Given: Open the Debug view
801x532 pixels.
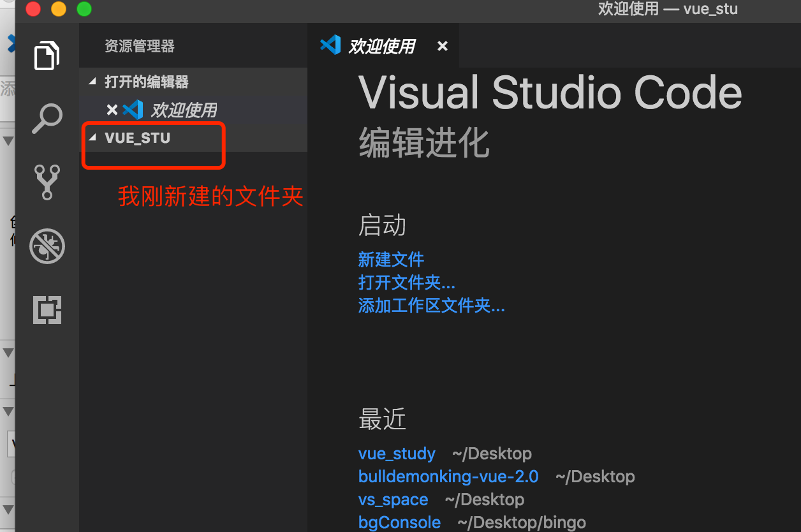Looking at the screenshot, I should coord(47,246).
